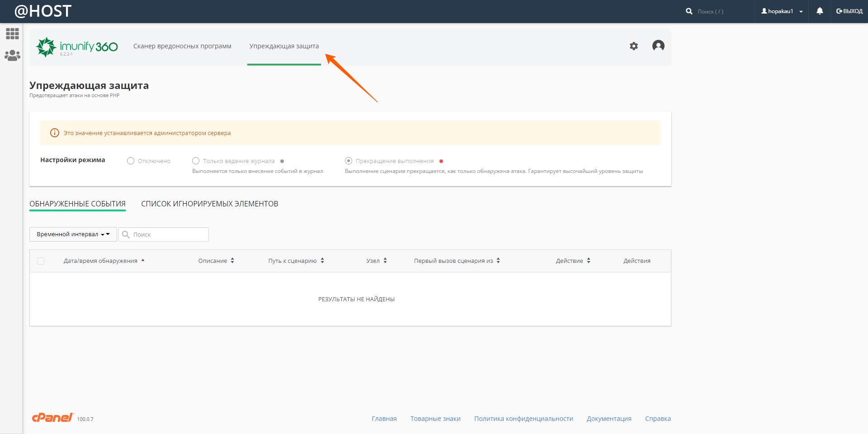
Task: Click the 'ВЫХОД' logout button
Action: click(x=849, y=11)
